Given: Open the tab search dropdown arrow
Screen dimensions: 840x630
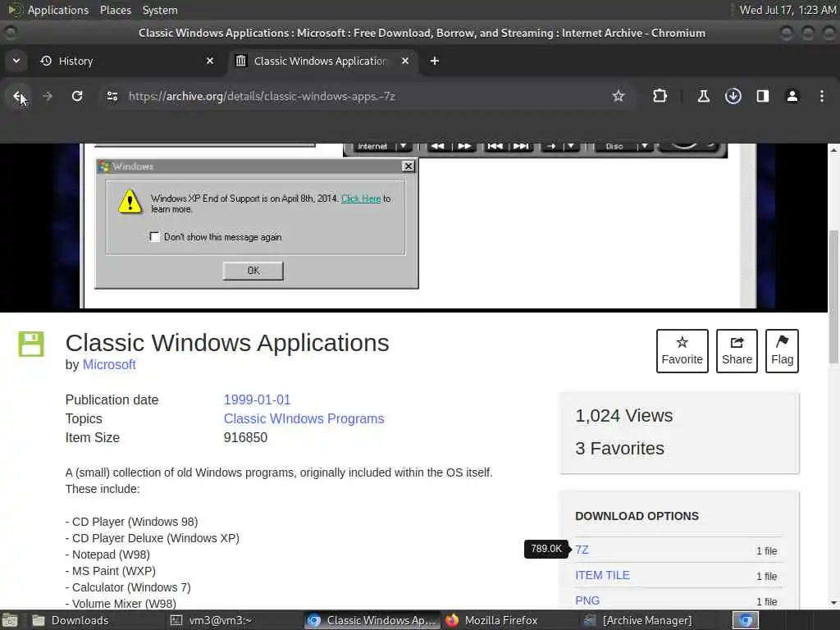Looking at the screenshot, I should (16, 61).
